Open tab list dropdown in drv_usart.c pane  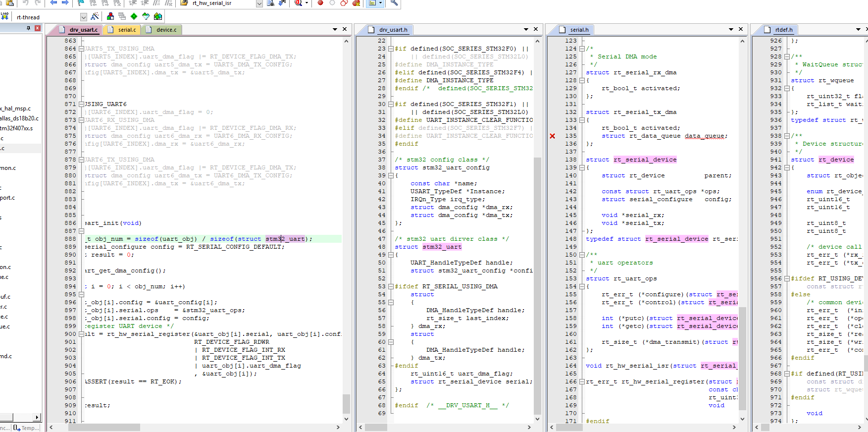335,30
